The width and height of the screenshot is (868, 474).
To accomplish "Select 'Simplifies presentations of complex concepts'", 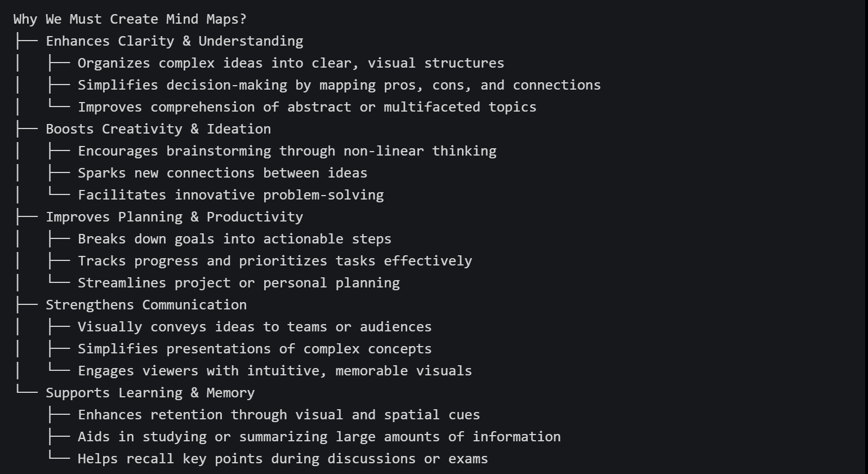I will (255, 349).
